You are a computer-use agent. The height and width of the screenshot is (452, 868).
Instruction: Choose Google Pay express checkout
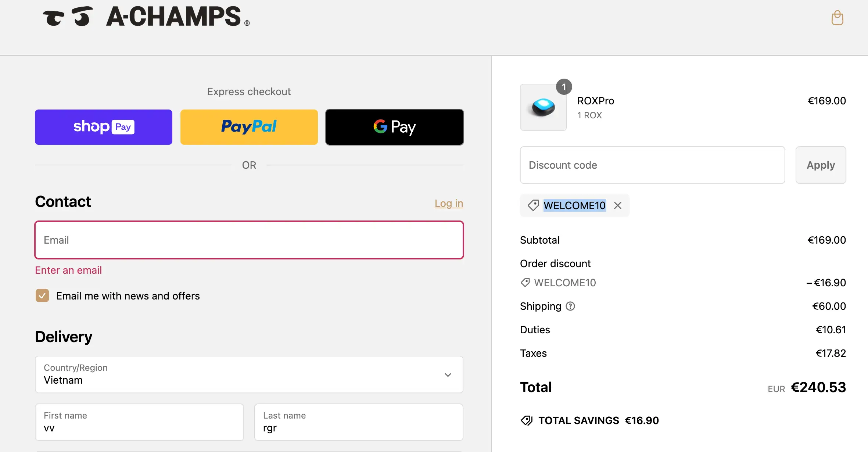395,127
